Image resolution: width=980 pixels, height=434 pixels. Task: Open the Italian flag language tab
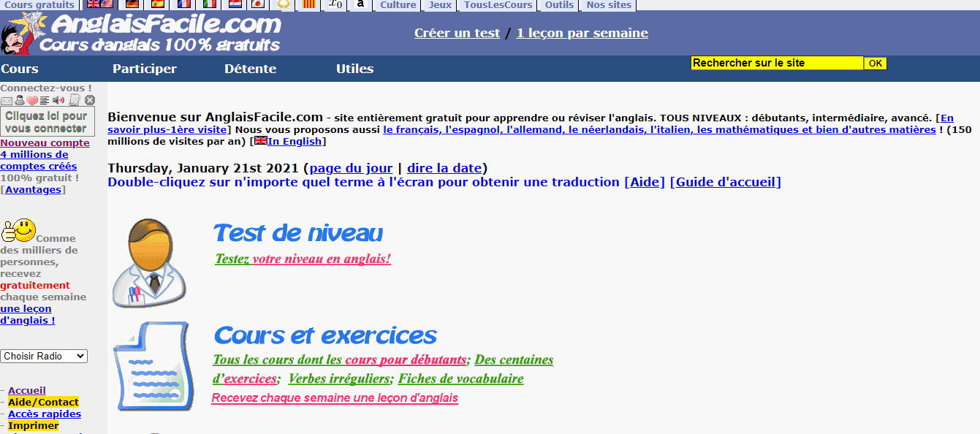(210, 4)
